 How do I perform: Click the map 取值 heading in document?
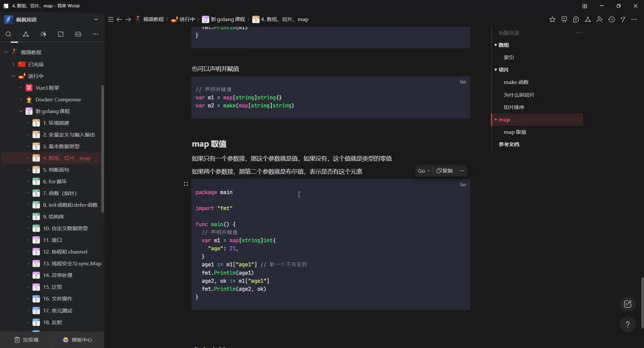click(x=209, y=144)
